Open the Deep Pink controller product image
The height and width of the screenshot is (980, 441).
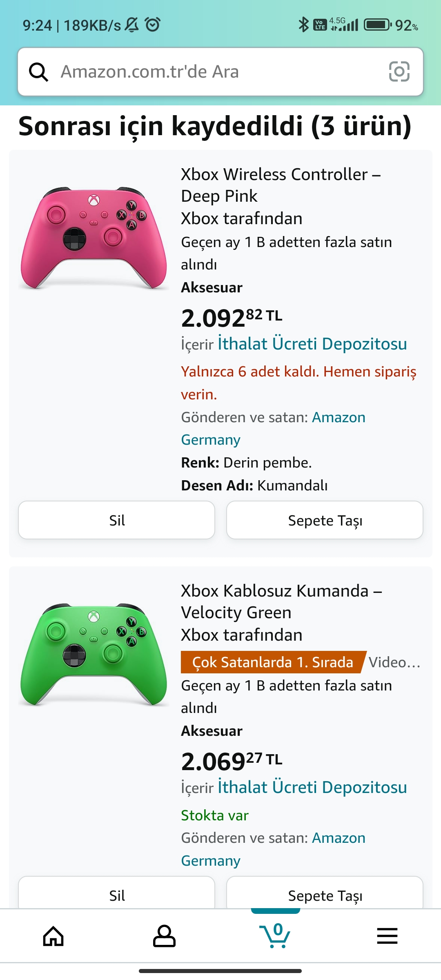click(x=94, y=238)
